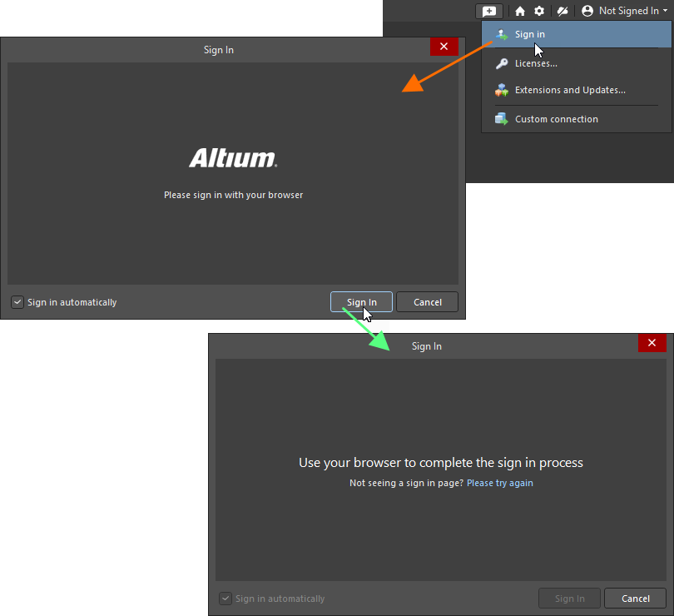This screenshot has width=674, height=616.
Task: Click Cancel in the lower Sign In dialog
Action: (636, 599)
